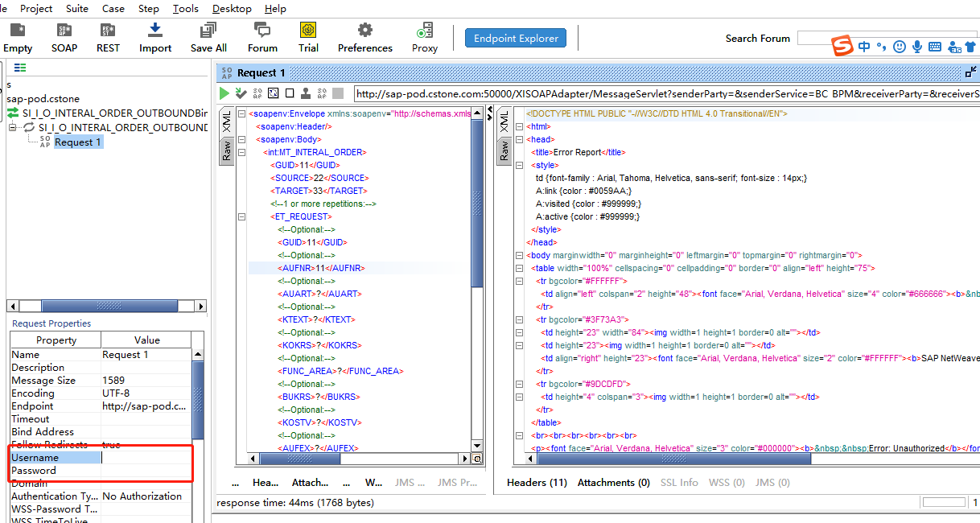Open the Desktop menu

tap(232, 8)
